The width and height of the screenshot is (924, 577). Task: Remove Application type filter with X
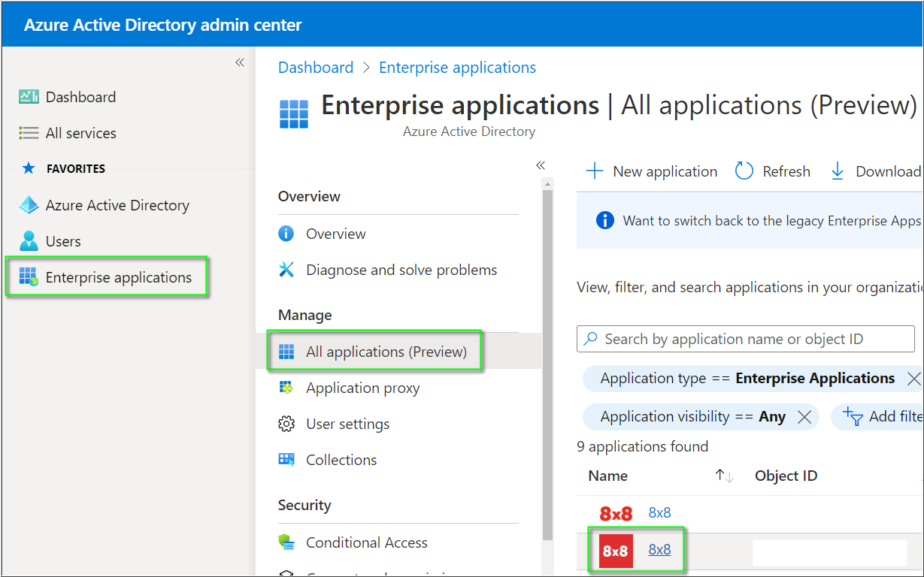click(913, 378)
